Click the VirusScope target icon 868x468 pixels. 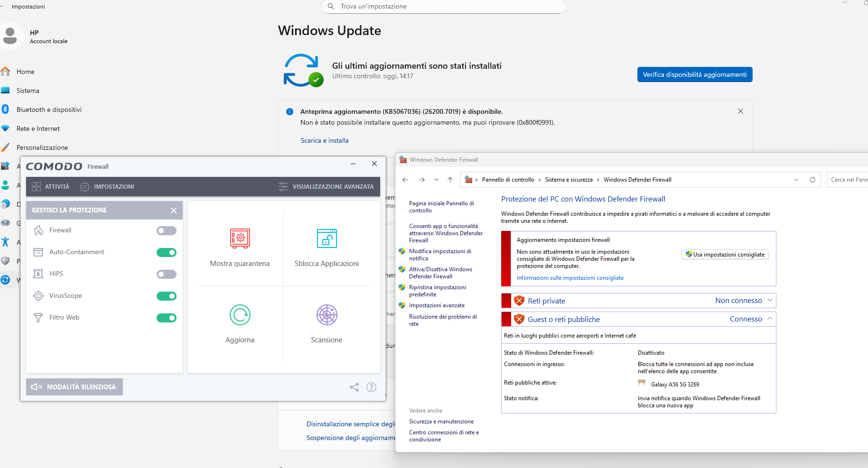coord(38,296)
